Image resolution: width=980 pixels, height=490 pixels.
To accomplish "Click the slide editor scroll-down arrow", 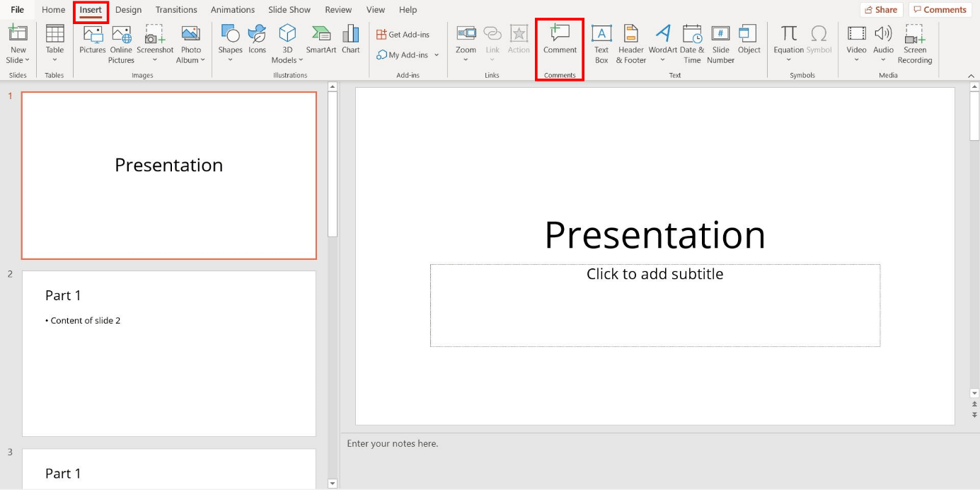I will 974,393.
